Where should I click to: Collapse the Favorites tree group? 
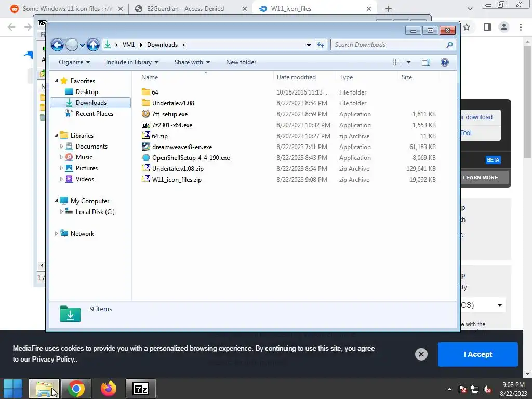[x=56, y=81]
